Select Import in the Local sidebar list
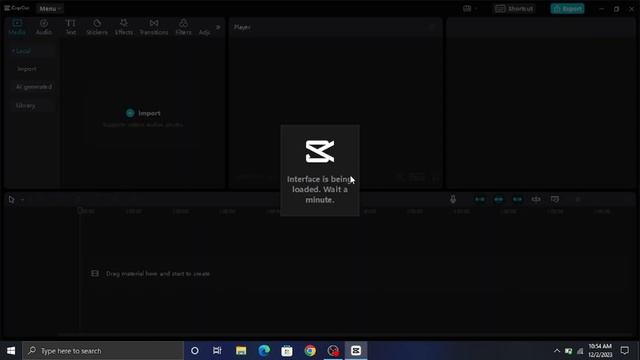Viewport: 640px width, 360px height. [x=27, y=69]
